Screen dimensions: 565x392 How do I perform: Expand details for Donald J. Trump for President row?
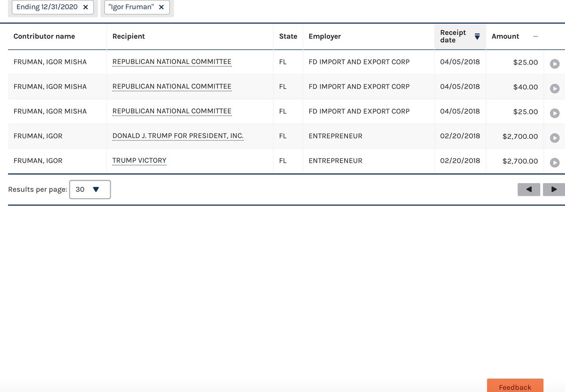pyautogui.click(x=555, y=137)
